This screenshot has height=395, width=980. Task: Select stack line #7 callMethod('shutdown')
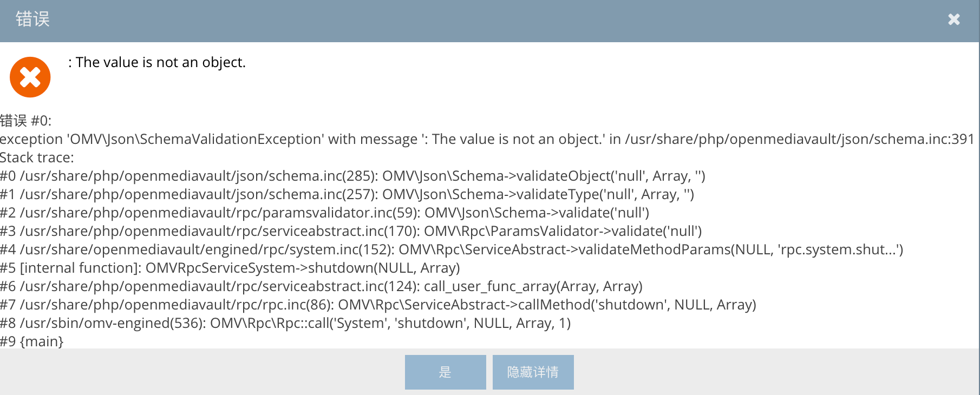[x=378, y=305]
